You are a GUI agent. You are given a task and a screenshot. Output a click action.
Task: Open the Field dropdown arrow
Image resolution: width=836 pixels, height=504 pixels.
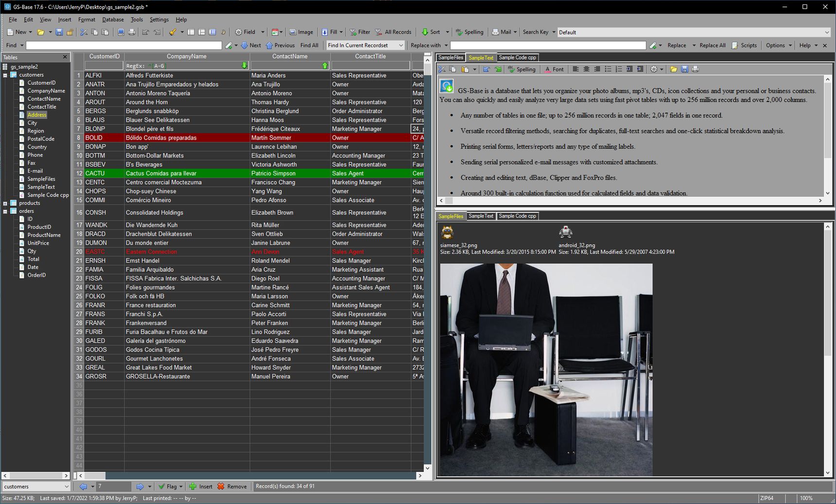point(262,32)
